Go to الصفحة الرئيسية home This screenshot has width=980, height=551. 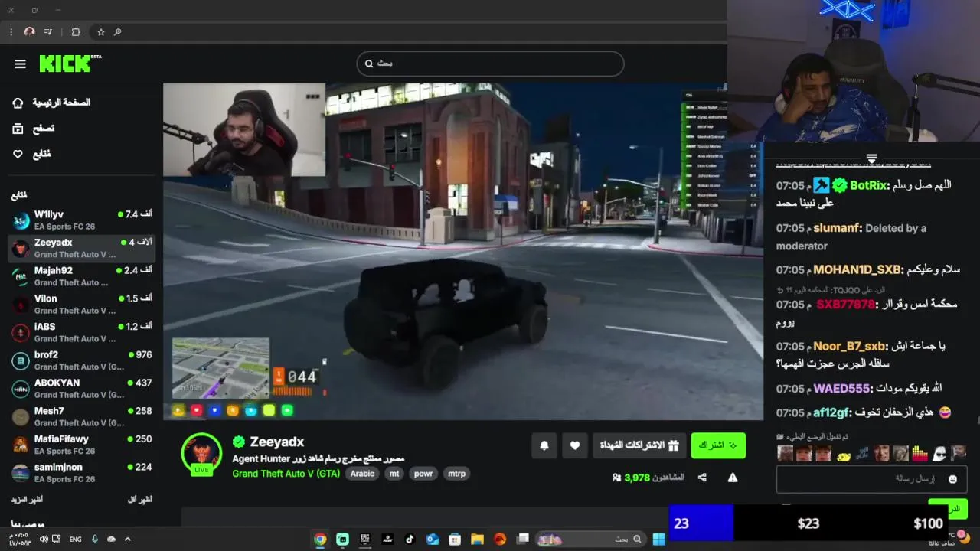pos(51,103)
